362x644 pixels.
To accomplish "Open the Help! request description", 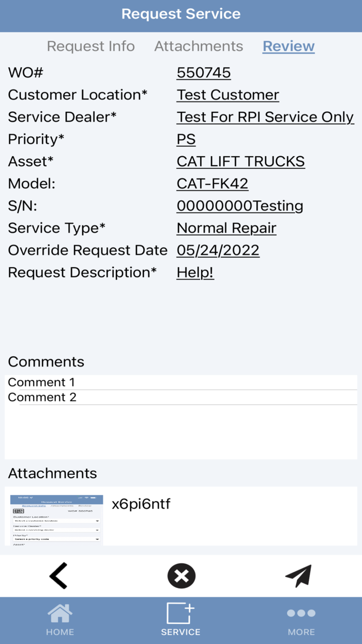I will 195,272.
